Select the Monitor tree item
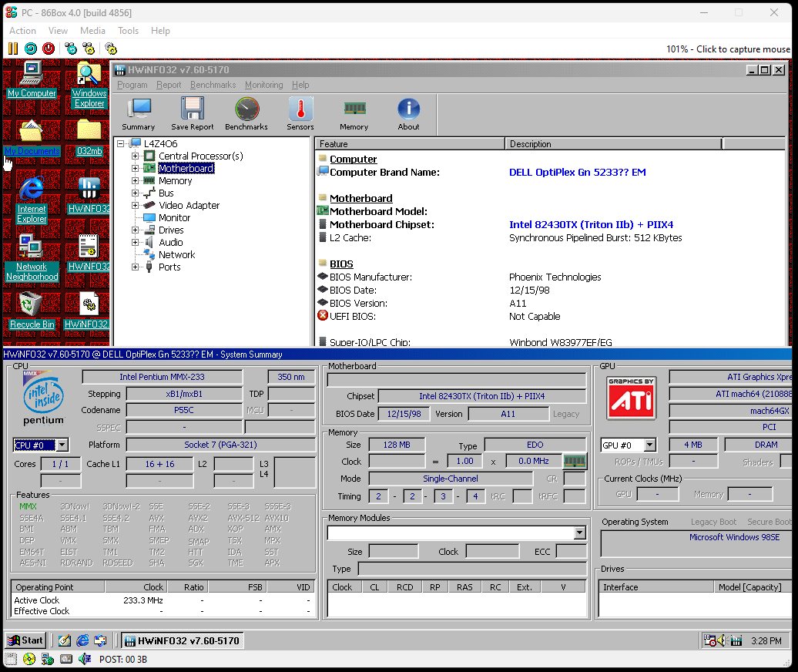 (174, 218)
